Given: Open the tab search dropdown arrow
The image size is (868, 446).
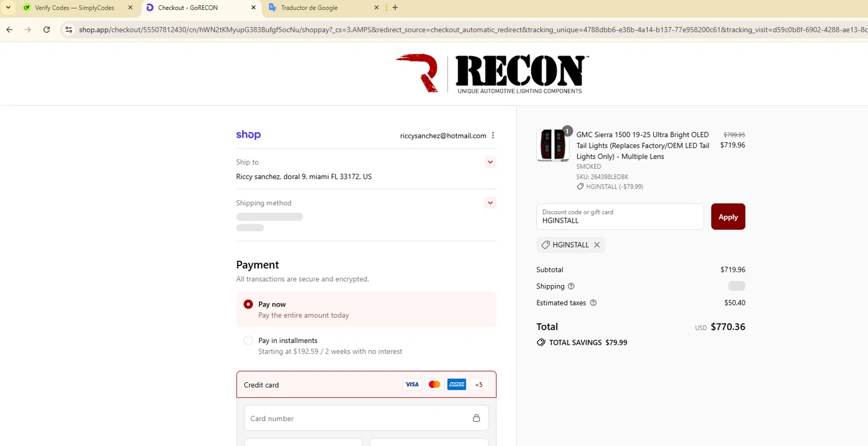Looking at the screenshot, I should click(x=8, y=8).
